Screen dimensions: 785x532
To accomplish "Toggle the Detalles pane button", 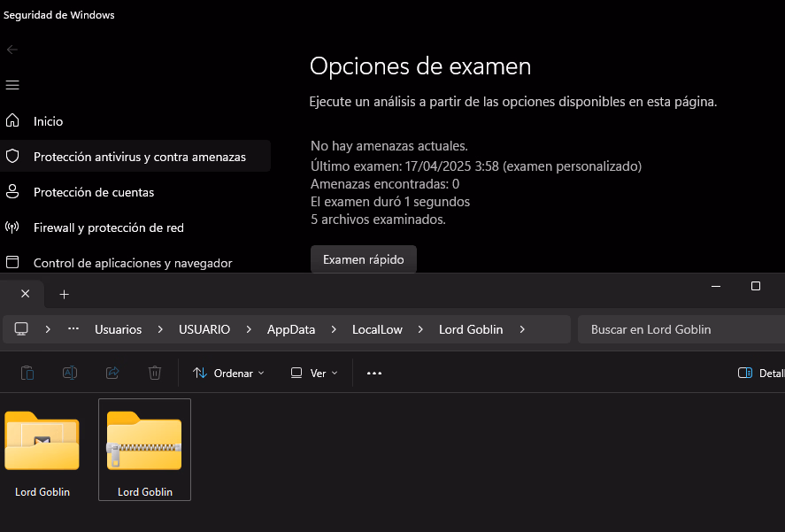I will point(759,374).
